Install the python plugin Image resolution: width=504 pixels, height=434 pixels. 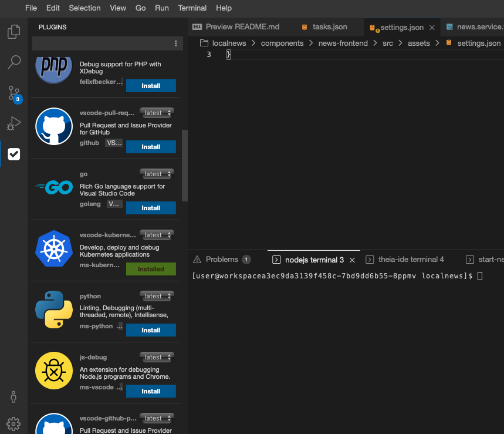pos(151,330)
